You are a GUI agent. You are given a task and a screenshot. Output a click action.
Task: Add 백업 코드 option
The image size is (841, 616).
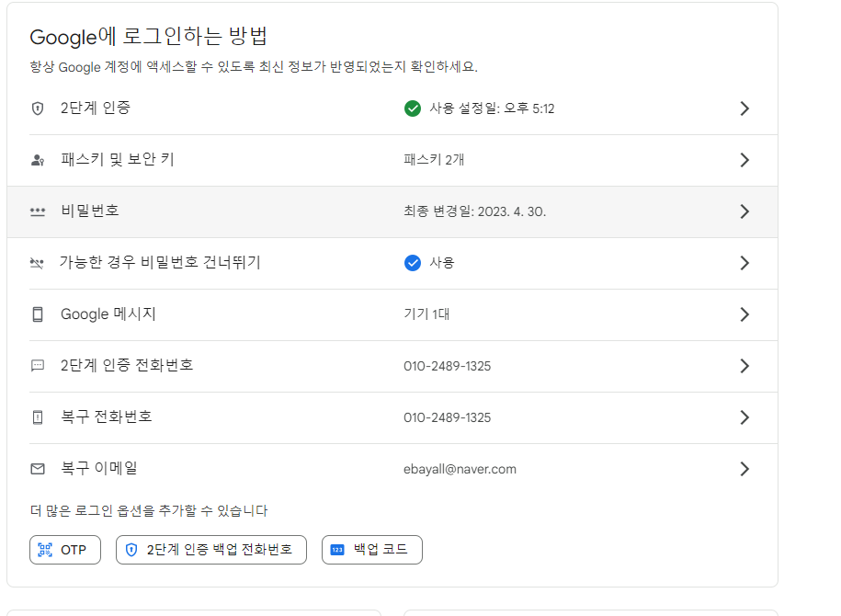[x=372, y=550]
